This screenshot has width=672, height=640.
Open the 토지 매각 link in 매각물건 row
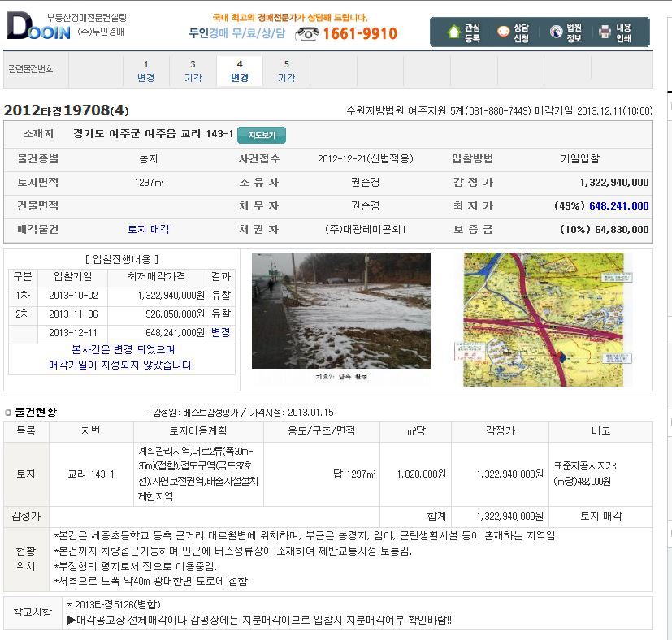(149, 229)
